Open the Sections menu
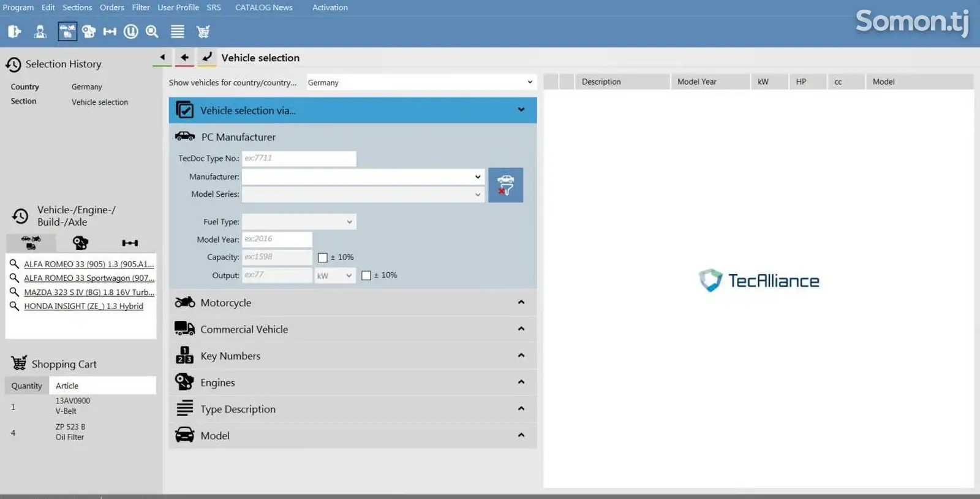This screenshot has height=499, width=980. [x=77, y=7]
